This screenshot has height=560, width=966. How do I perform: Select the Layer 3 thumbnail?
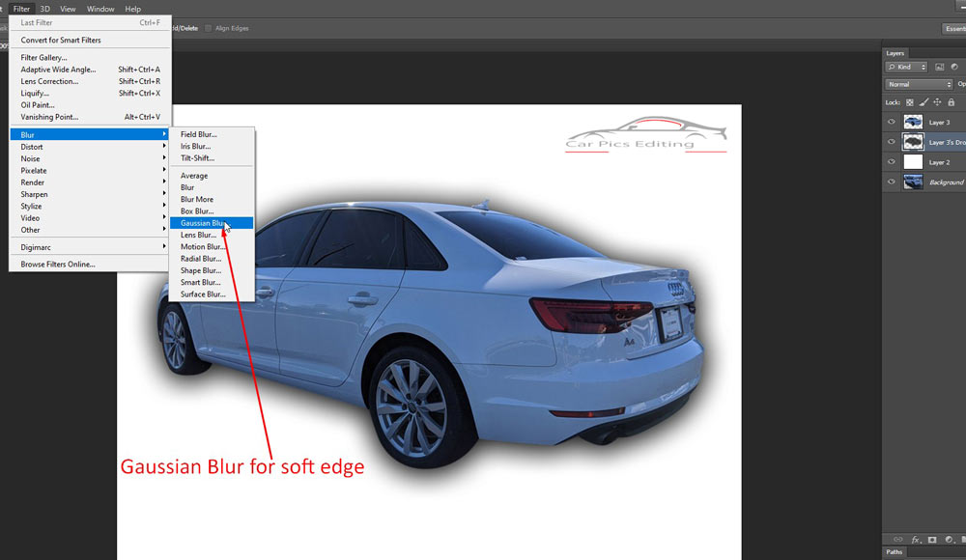913,122
